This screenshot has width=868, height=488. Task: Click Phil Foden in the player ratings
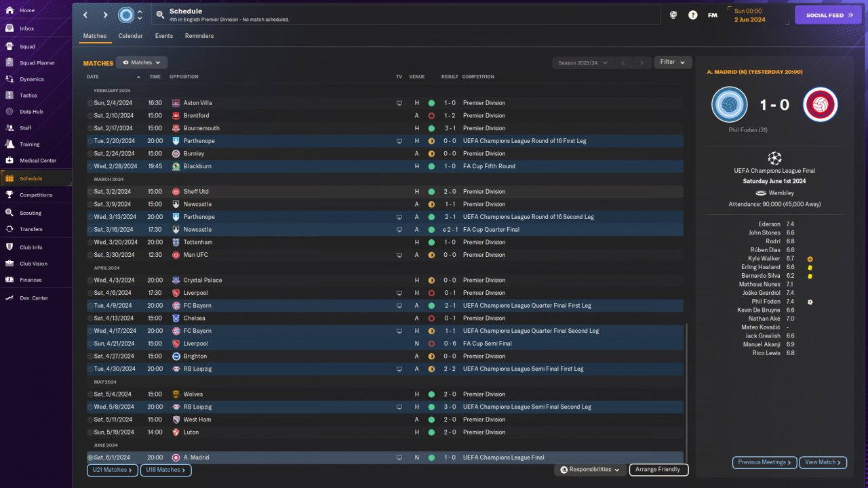[766, 302]
